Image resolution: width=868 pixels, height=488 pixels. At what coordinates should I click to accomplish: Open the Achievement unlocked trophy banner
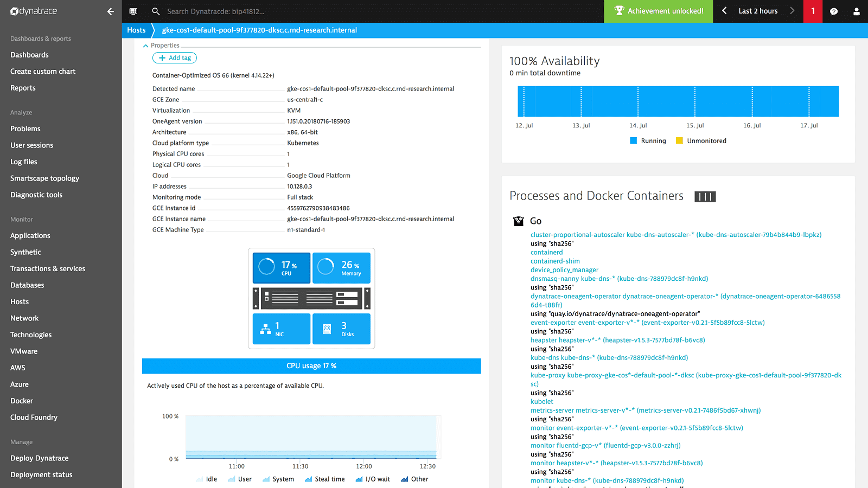658,11
